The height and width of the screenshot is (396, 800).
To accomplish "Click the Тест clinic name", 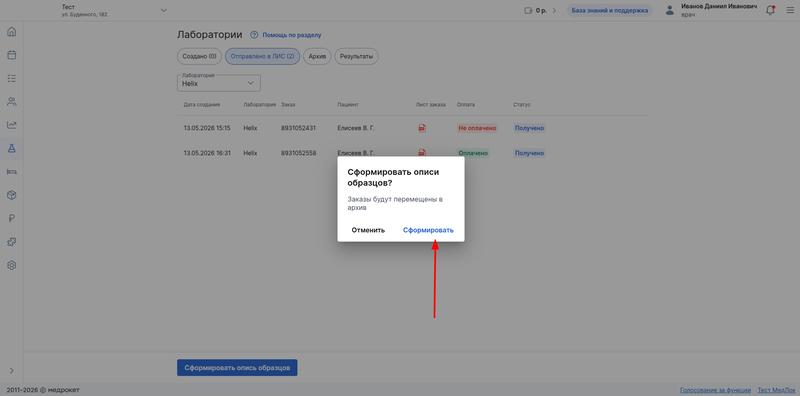I will (68, 7).
